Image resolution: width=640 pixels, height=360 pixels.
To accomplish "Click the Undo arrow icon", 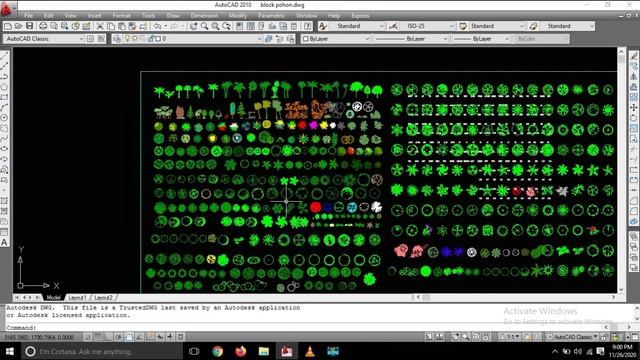I will click(x=157, y=26).
